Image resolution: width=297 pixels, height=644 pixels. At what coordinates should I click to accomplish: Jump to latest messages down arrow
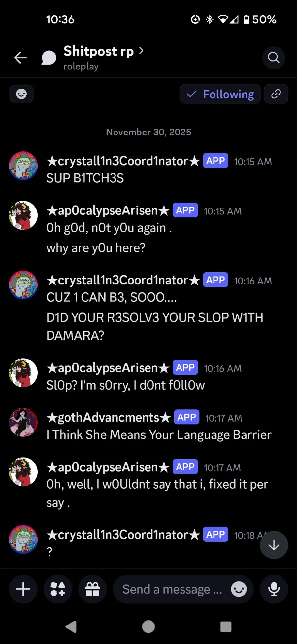274,545
